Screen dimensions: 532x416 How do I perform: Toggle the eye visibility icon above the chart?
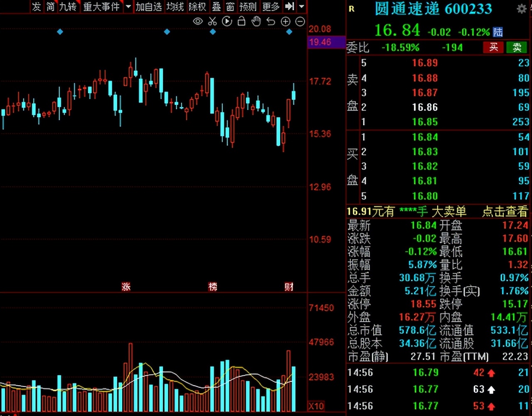click(x=198, y=21)
